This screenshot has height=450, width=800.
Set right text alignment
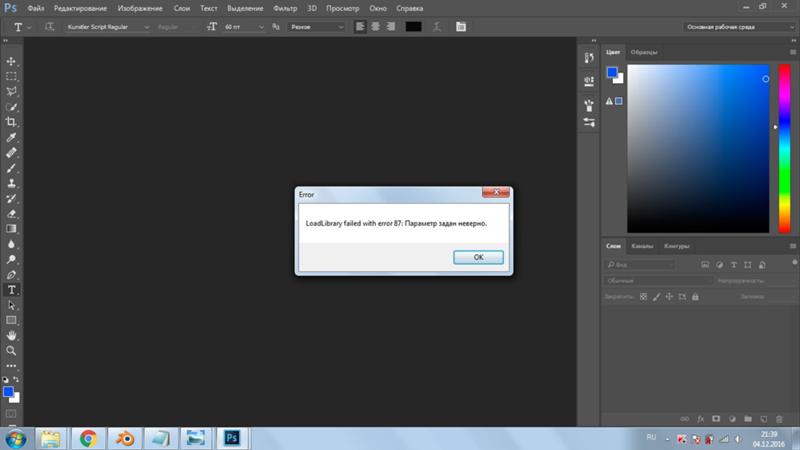click(x=391, y=27)
